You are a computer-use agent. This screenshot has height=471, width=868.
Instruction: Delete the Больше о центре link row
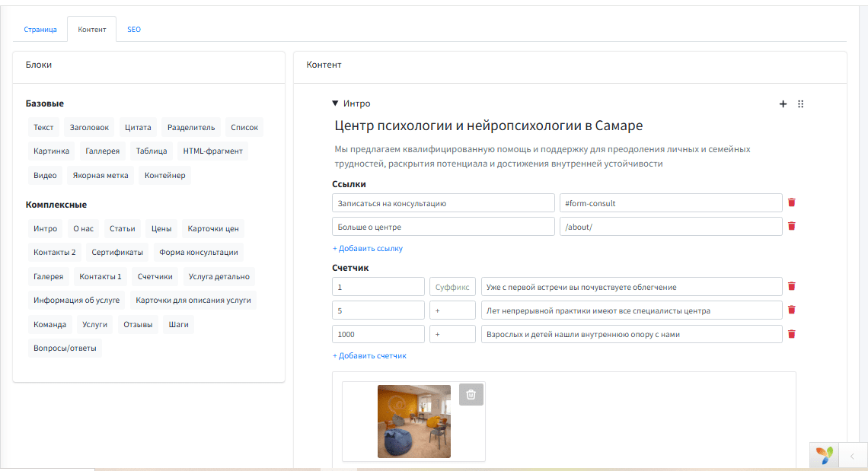pyautogui.click(x=791, y=226)
